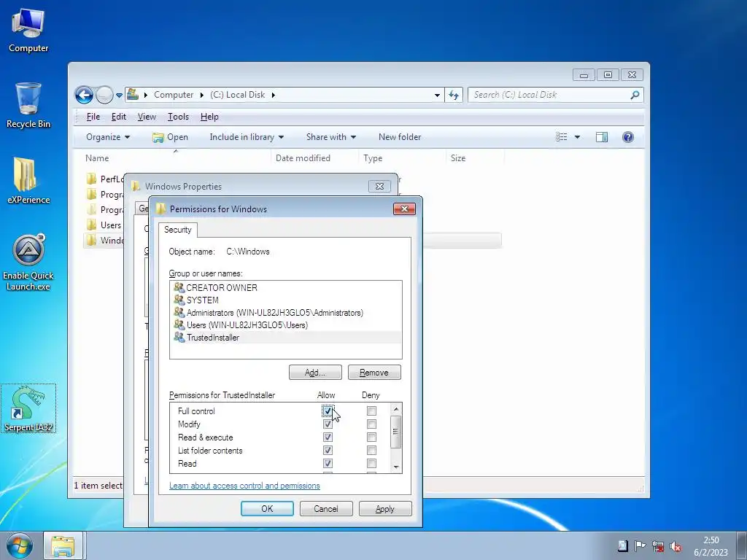Click the Refresh button beside address bar

(454, 95)
